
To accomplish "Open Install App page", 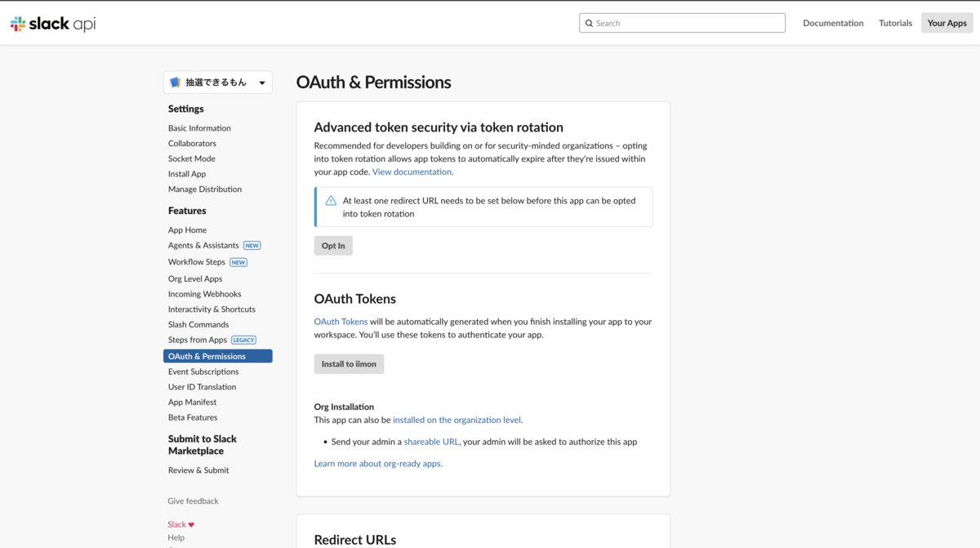I will click(x=187, y=174).
